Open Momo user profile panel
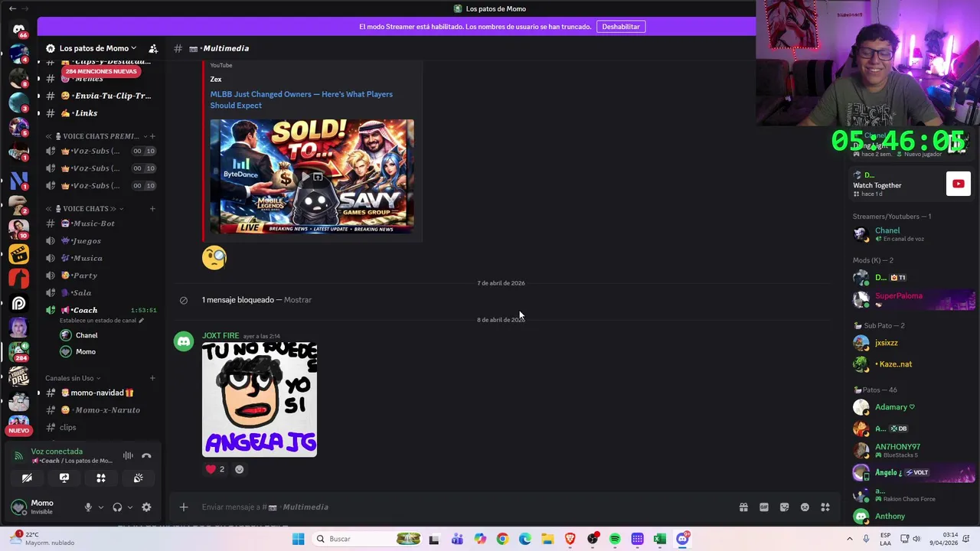The height and width of the screenshot is (551, 980). (42, 507)
